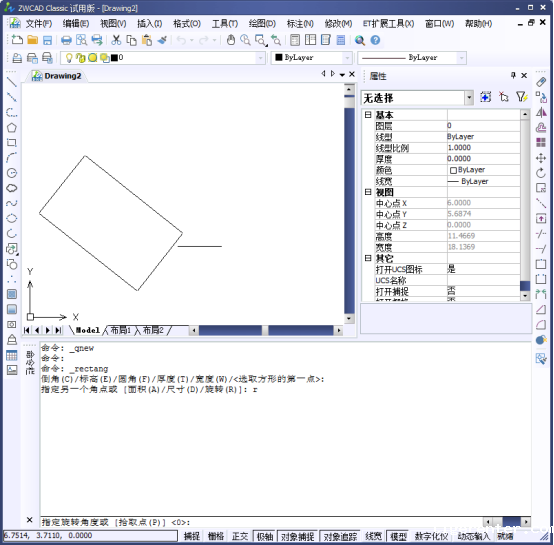Select the Ellipse draw tool
554x545 pixels.
(12, 219)
